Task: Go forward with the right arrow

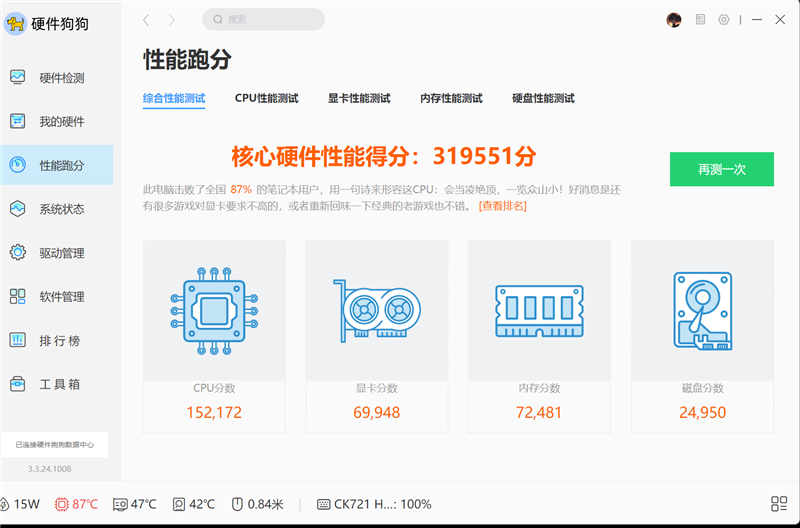Action: 171,20
